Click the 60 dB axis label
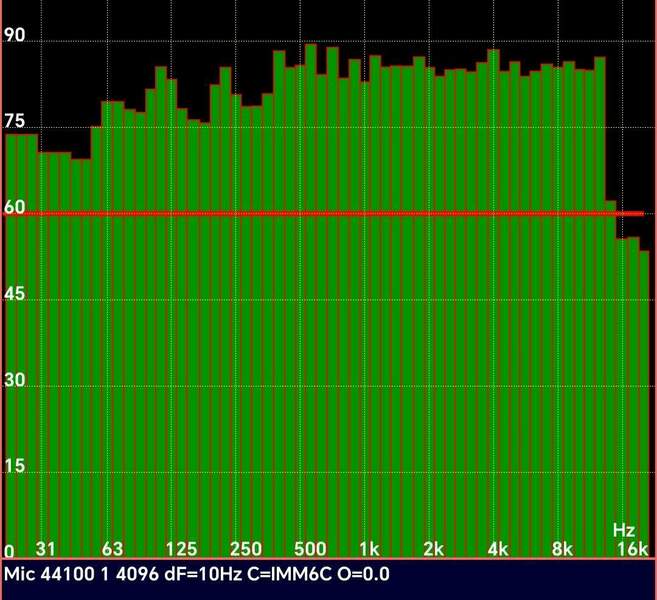The image size is (657, 600). (x=15, y=207)
